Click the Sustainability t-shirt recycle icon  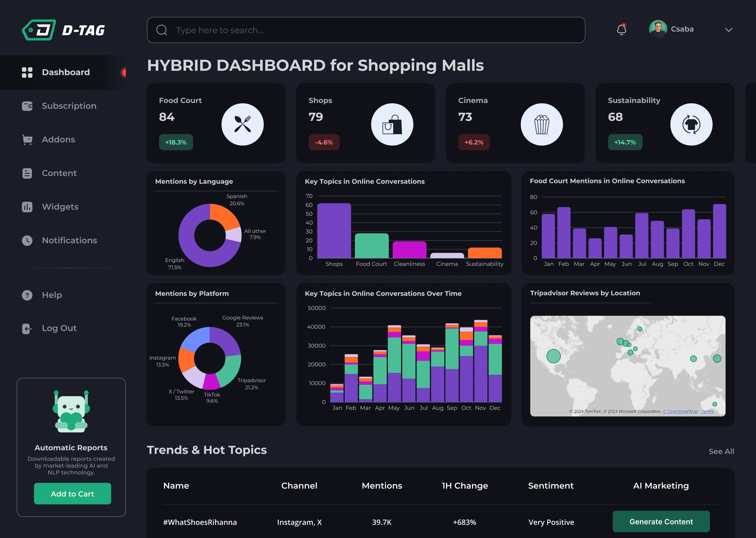(691, 124)
